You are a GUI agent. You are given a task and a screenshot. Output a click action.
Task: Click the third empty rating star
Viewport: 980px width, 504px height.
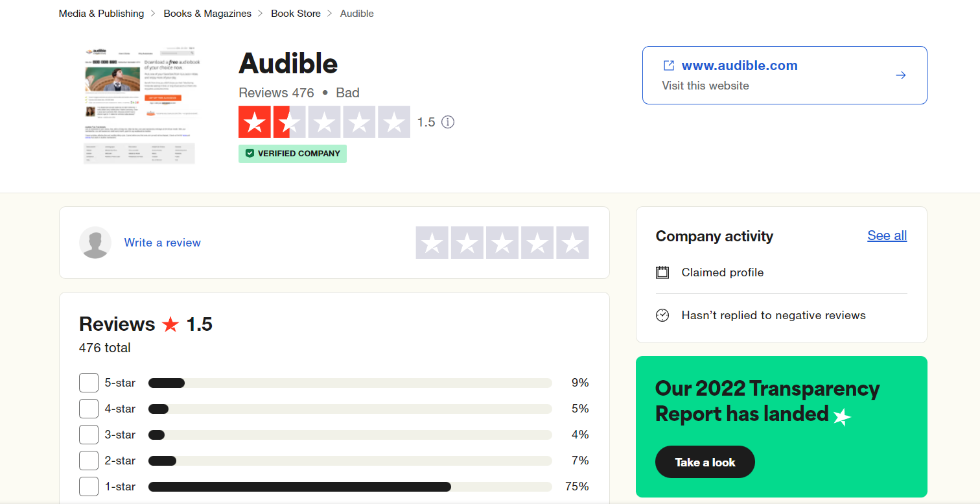(502, 243)
